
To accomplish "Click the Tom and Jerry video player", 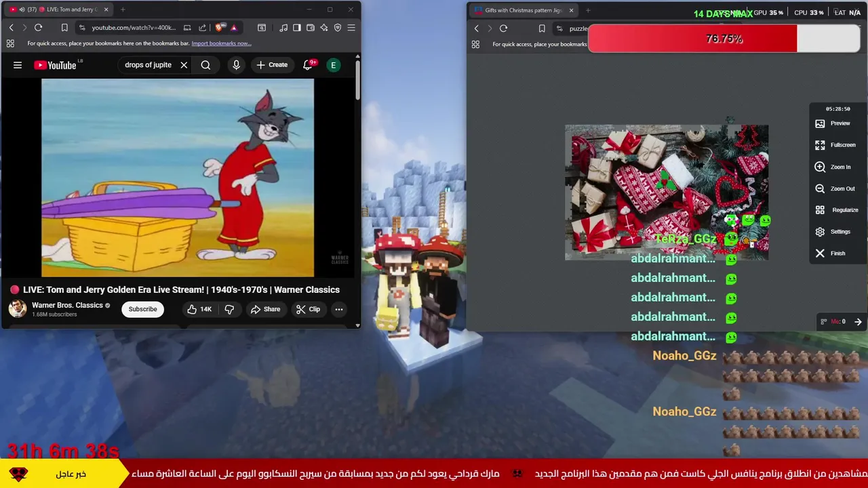I will coord(178,178).
